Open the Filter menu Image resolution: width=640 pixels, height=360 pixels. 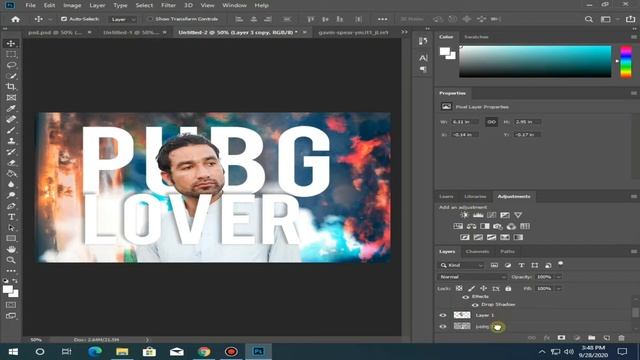[168, 5]
